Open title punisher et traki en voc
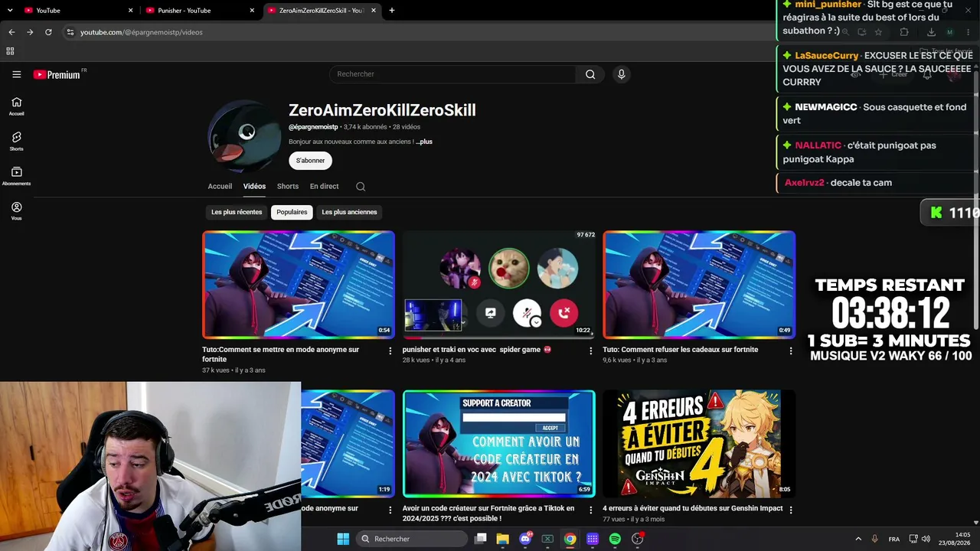The image size is (980, 551). pyautogui.click(x=477, y=350)
